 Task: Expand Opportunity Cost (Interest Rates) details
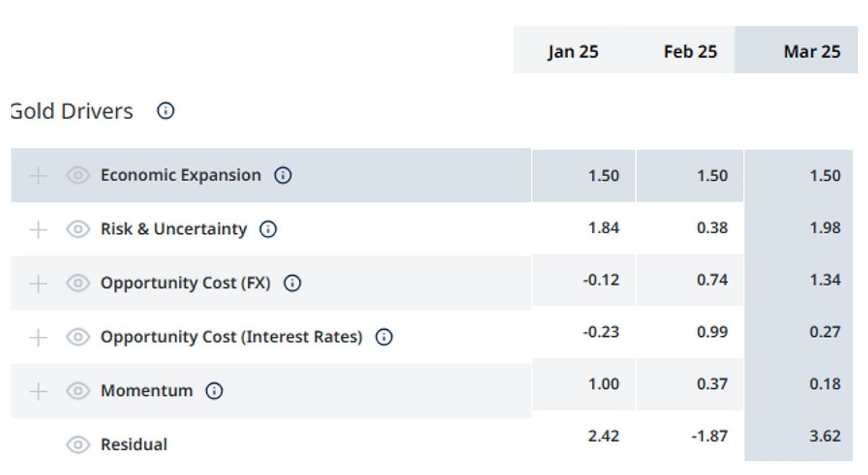coord(39,337)
